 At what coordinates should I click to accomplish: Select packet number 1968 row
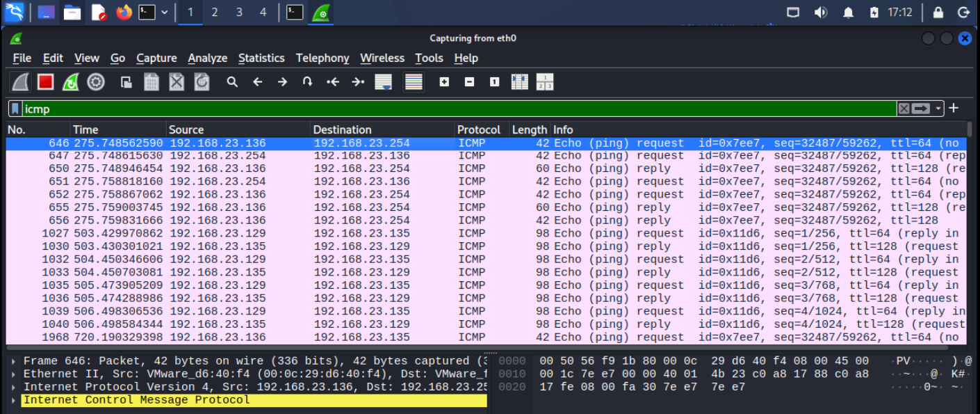tap(487, 337)
